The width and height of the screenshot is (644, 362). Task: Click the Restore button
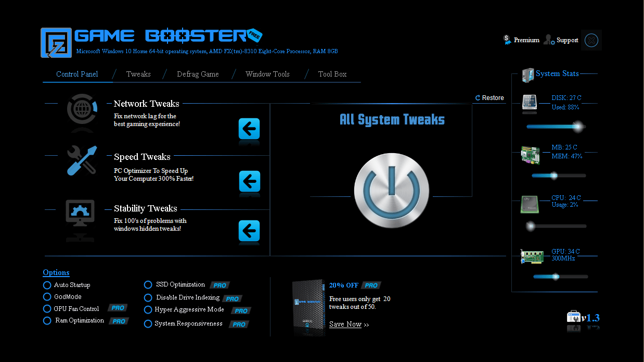point(489,97)
